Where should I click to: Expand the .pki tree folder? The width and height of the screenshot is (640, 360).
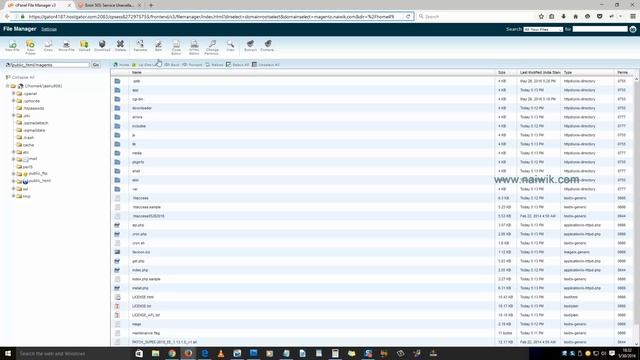(13, 116)
